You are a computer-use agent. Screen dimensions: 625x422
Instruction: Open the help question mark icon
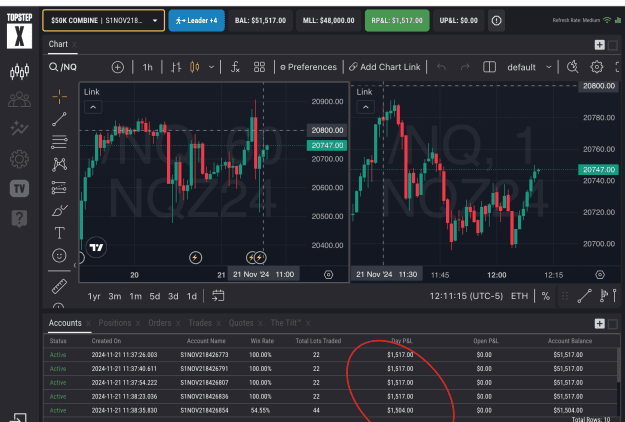point(19,218)
